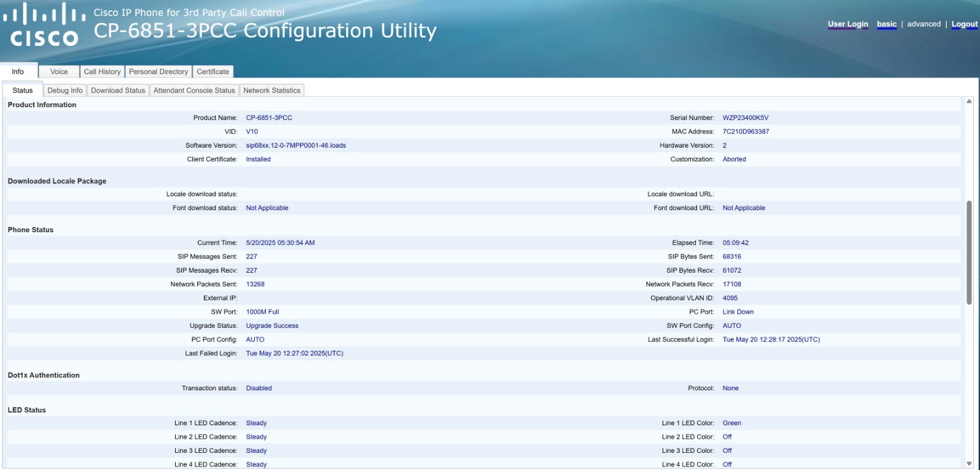
Task: Click the scrollbar down arrow
Action: (969, 464)
